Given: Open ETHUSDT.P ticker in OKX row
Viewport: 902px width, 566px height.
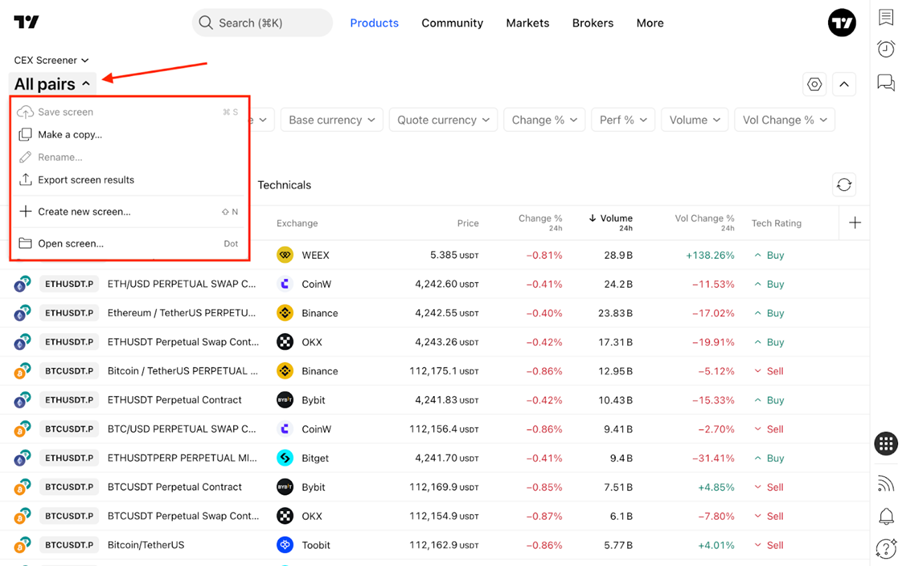Looking at the screenshot, I should 69,342.
